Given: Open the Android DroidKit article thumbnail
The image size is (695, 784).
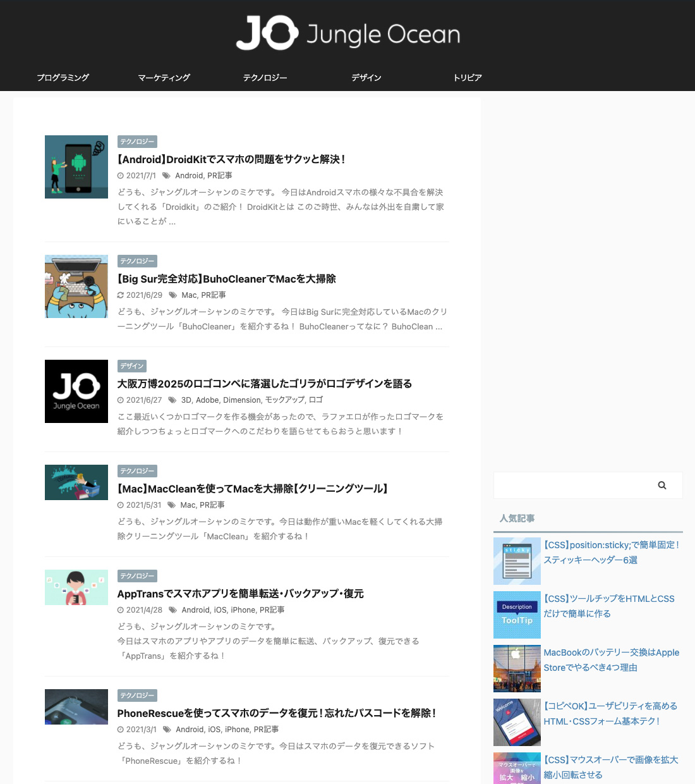Looking at the screenshot, I should tap(76, 167).
